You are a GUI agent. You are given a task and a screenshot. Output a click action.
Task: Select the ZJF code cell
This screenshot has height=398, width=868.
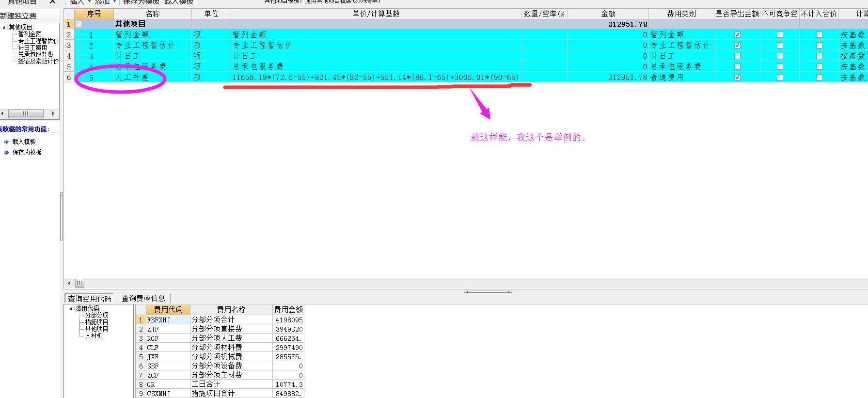[x=168, y=329]
